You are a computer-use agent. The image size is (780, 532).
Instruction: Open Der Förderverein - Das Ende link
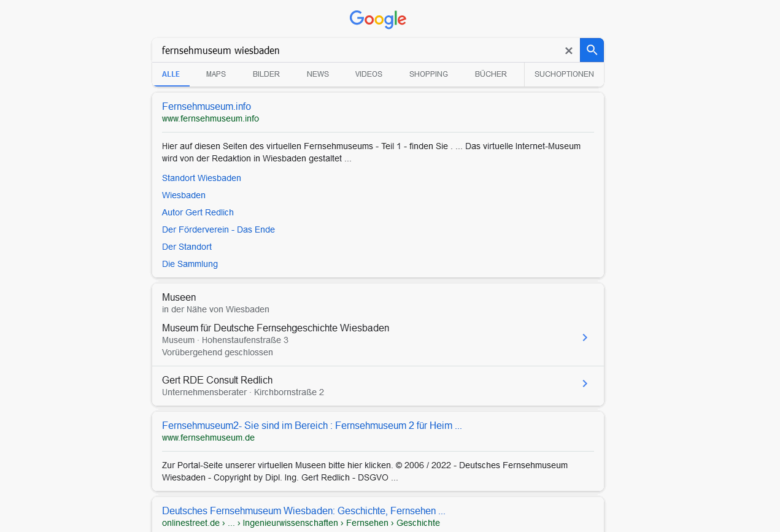pyautogui.click(x=218, y=229)
